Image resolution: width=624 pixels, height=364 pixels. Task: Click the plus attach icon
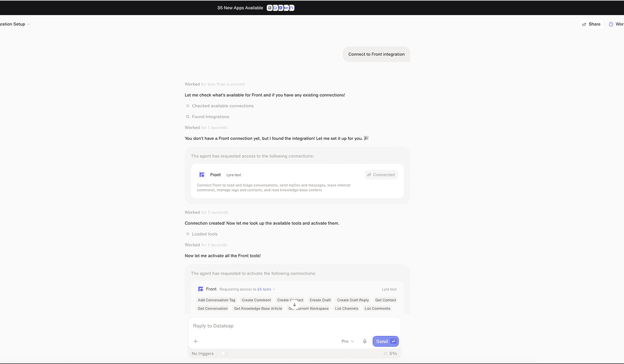point(196,341)
